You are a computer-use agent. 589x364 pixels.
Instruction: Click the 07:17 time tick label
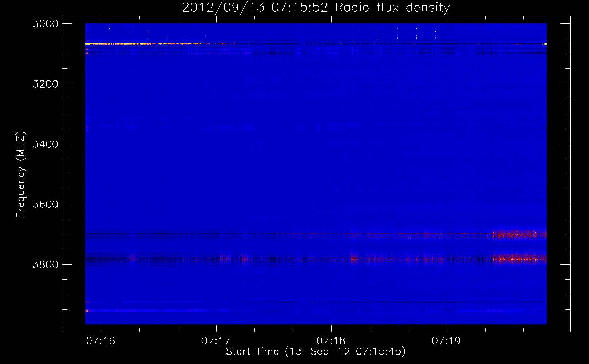216,341
